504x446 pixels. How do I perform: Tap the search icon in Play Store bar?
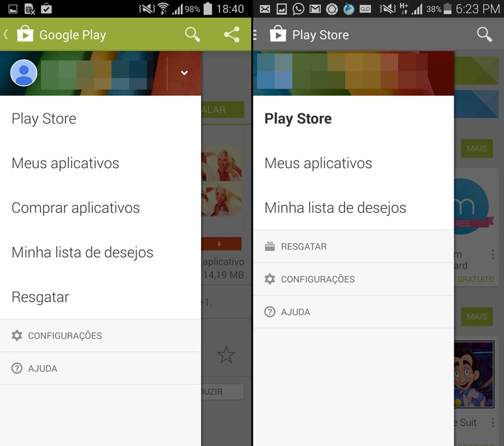[484, 35]
